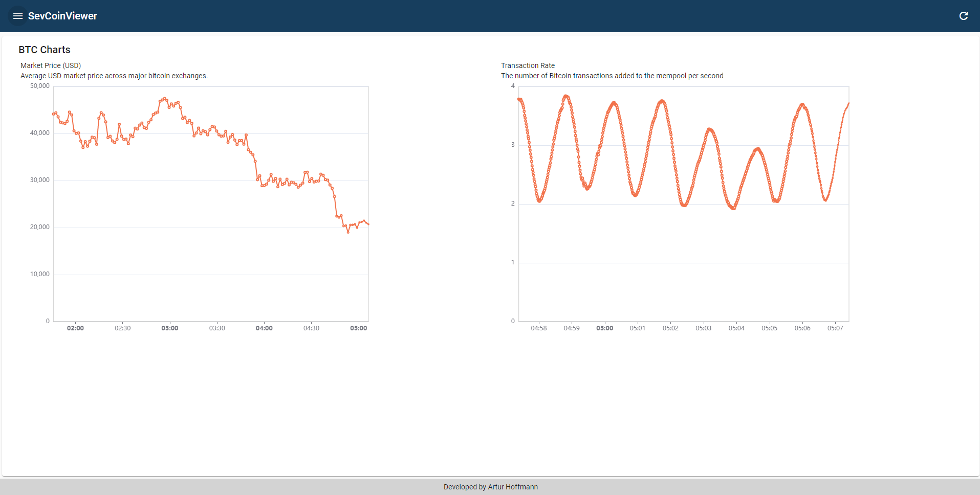Click the 05:00 label on Market Price axis
The image size is (980, 495).
click(358, 328)
